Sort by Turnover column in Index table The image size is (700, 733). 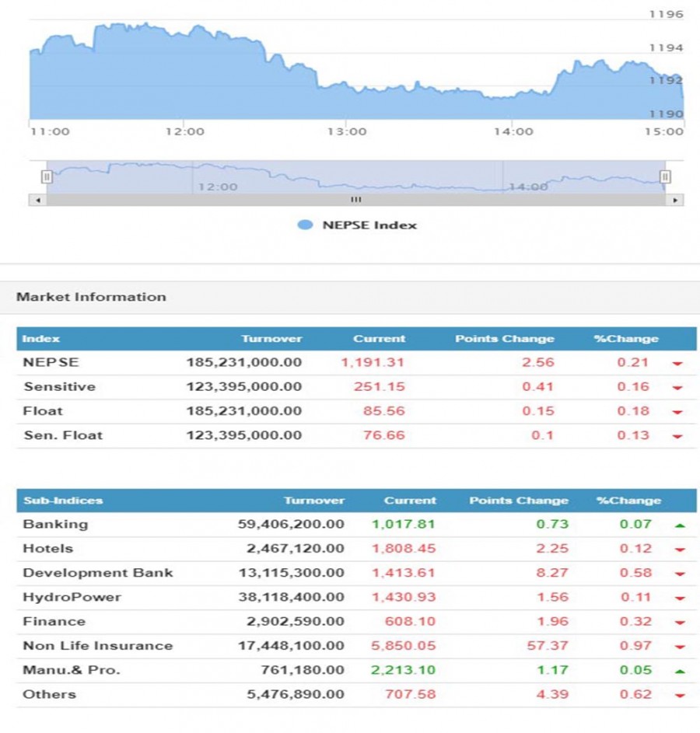pyautogui.click(x=271, y=339)
